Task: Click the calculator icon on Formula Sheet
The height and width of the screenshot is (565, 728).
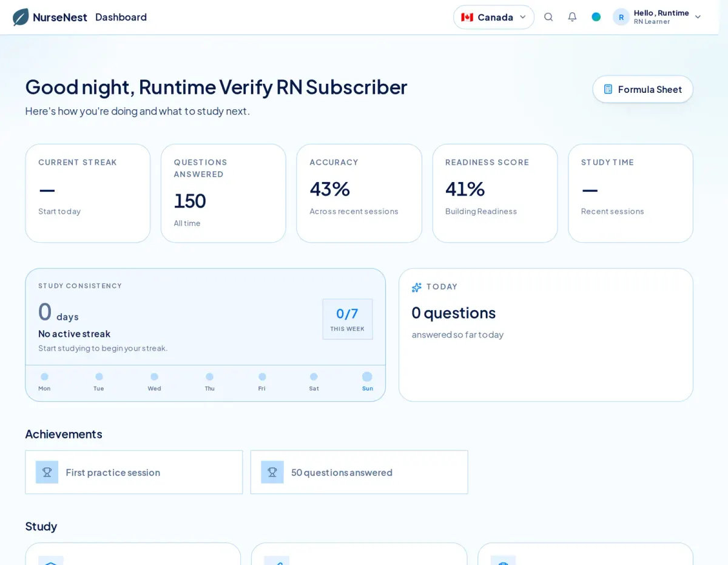Action: click(608, 89)
